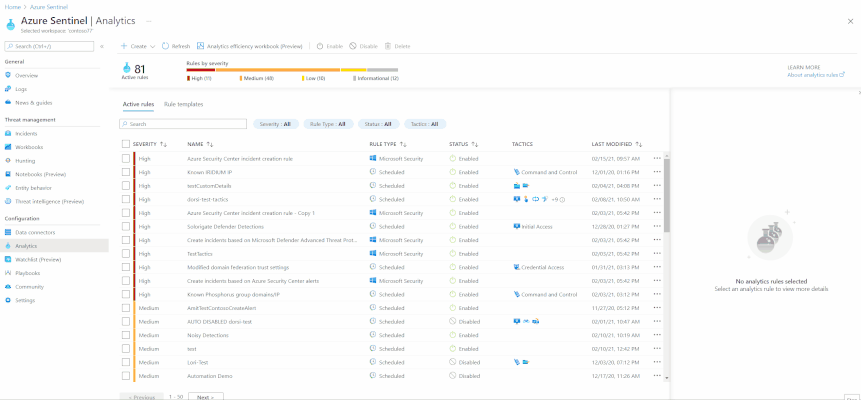
Task: Click the Medium severity bar segment
Action: [278, 70]
